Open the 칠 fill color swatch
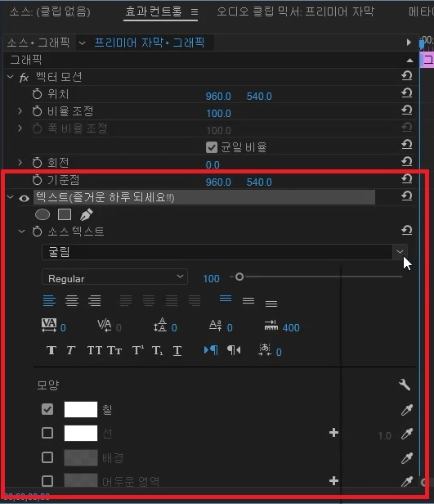The image size is (434, 504). tap(81, 409)
